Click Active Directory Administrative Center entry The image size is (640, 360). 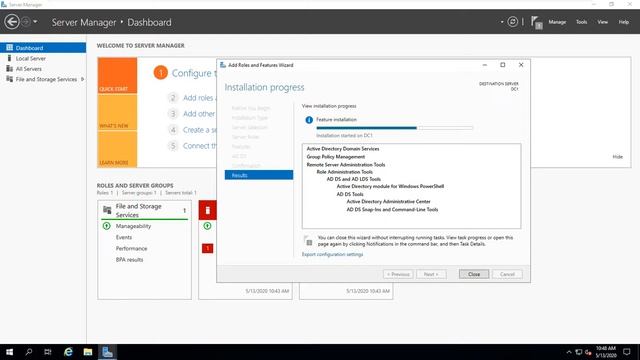point(389,202)
